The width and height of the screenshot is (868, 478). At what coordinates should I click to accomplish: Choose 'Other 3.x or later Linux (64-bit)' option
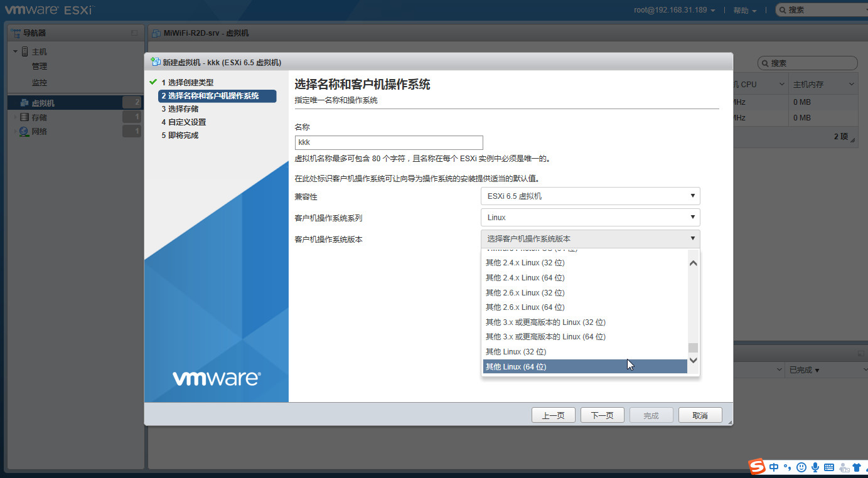point(545,337)
